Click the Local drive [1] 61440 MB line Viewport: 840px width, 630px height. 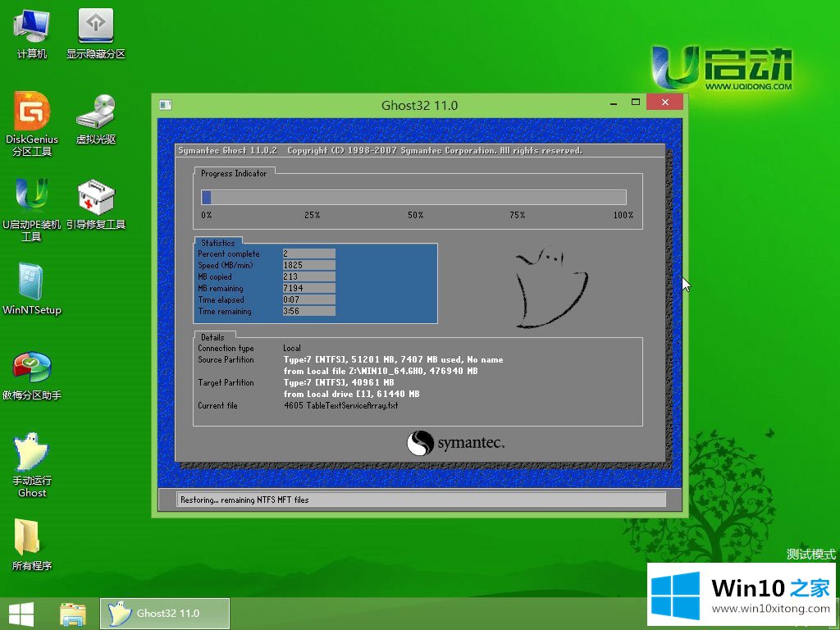tap(351, 394)
